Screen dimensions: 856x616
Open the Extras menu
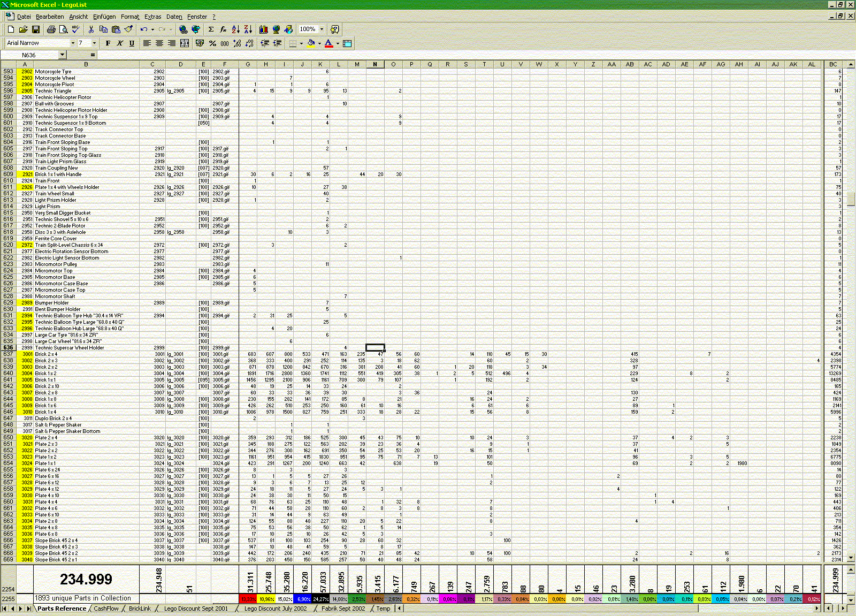click(x=152, y=17)
